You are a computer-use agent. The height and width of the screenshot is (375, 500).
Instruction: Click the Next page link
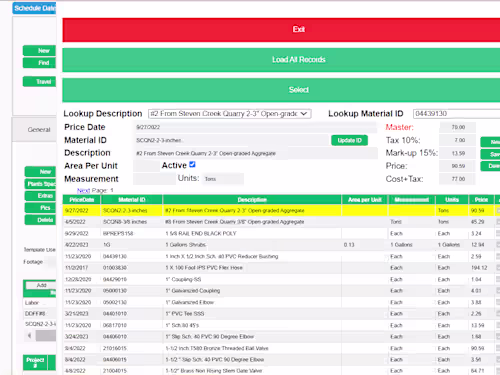point(83,190)
